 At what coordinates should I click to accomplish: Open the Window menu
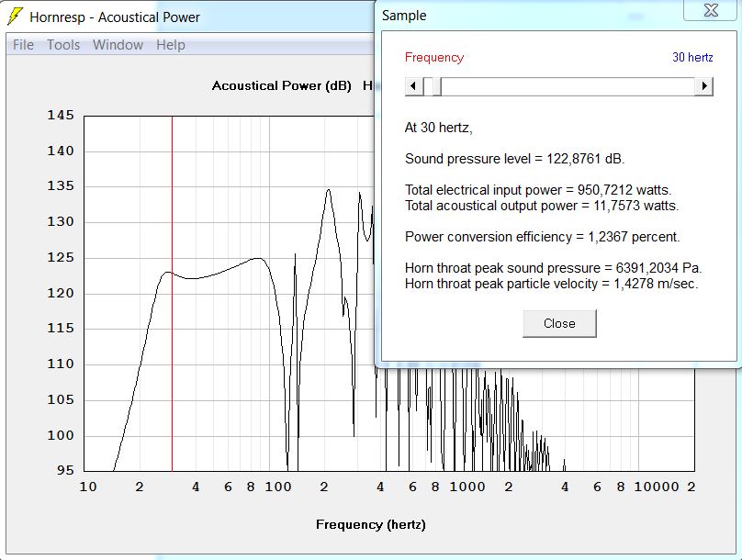[x=118, y=45]
